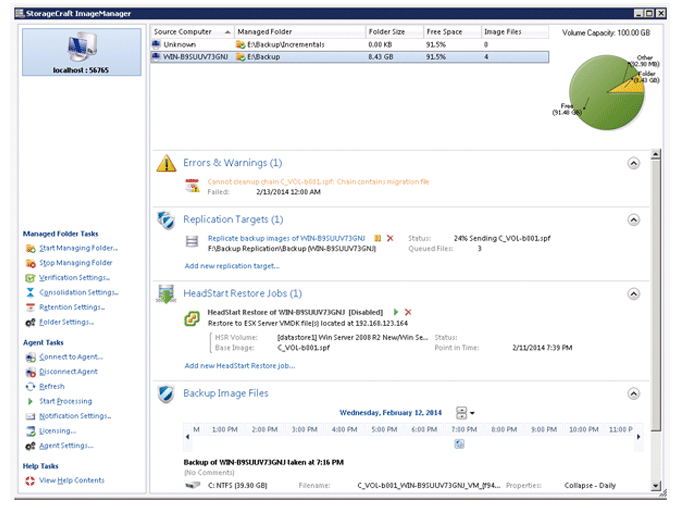
Task: Click the HeadStart Restore Jobs section icon
Action: click(x=166, y=294)
